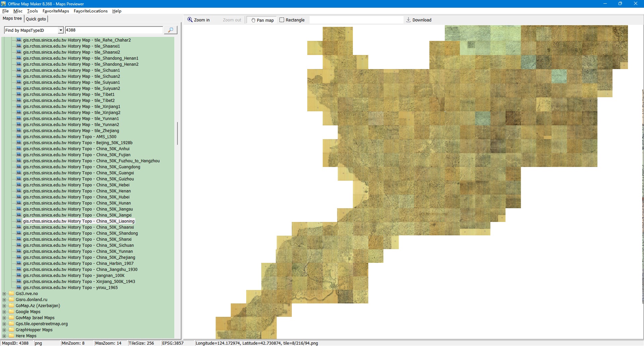
Task: Switch to the Quick goto tab
Action: click(x=36, y=19)
